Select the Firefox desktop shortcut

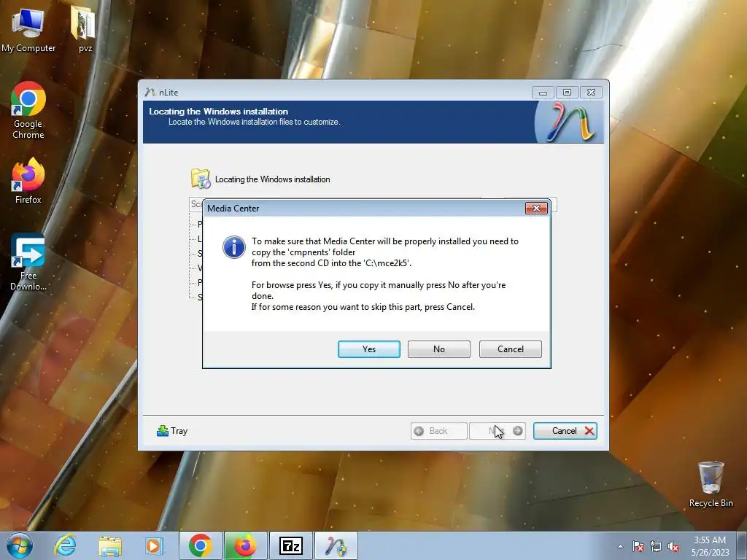click(28, 181)
